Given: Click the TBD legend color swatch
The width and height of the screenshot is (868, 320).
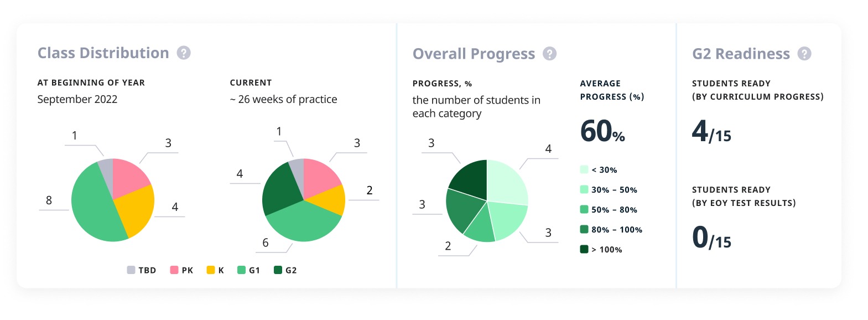Looking at the screenshot, I should [131, 270].
